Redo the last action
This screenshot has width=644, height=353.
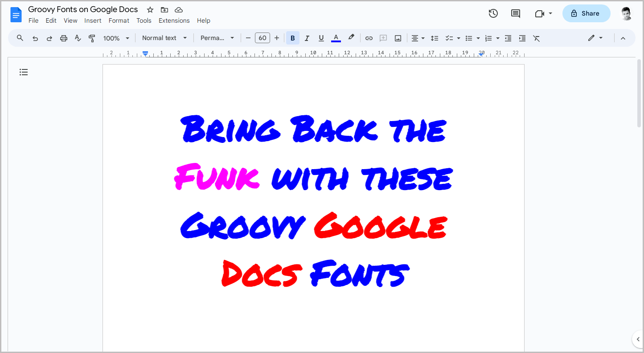pos(49,38)
